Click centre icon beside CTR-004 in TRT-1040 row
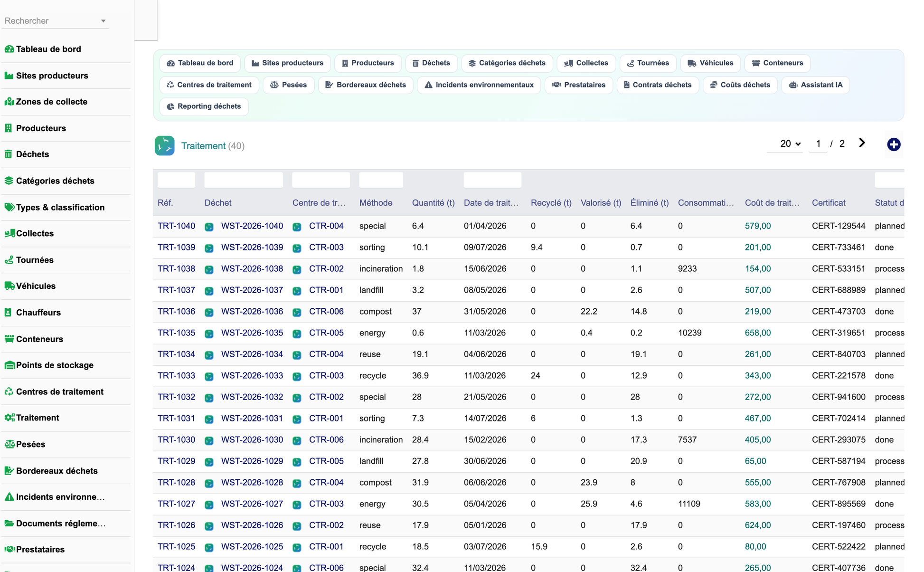 [297, 227]
